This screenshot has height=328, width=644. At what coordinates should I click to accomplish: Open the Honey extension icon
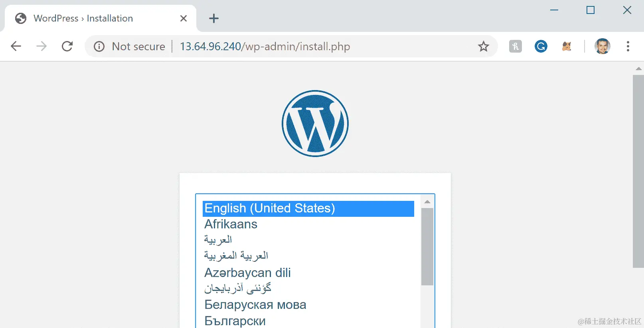515,47
